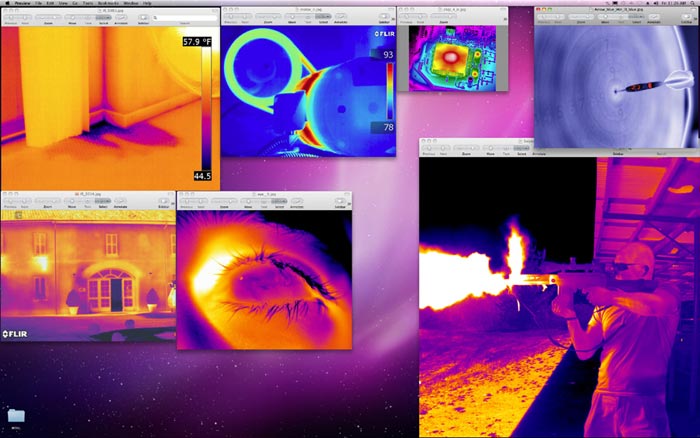Go to next image in circuit chip window

click(x=421, y=17)
